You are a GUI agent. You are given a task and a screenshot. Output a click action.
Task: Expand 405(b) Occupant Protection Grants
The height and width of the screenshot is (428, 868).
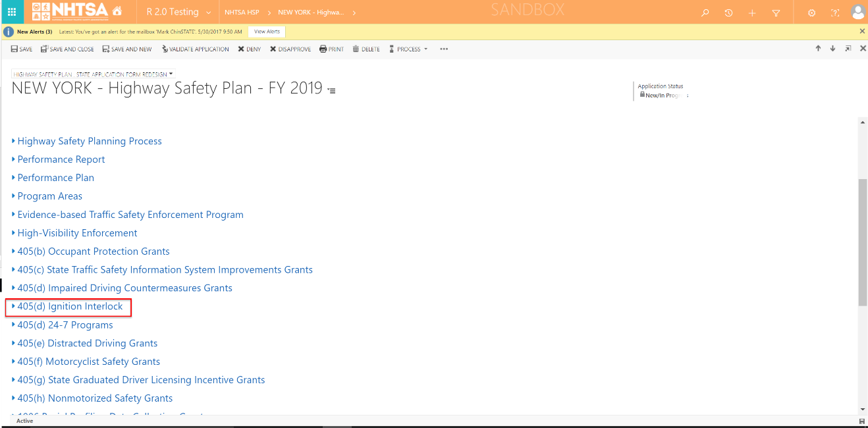91,252
